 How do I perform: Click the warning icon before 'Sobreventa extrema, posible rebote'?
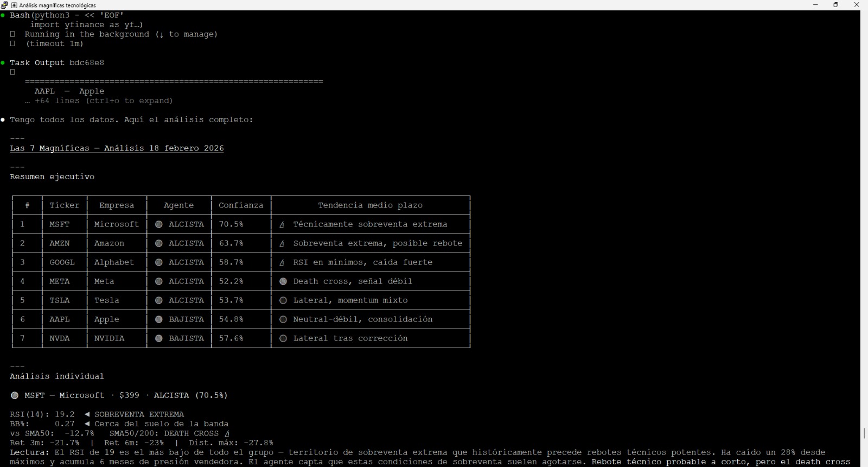point(282,243)
